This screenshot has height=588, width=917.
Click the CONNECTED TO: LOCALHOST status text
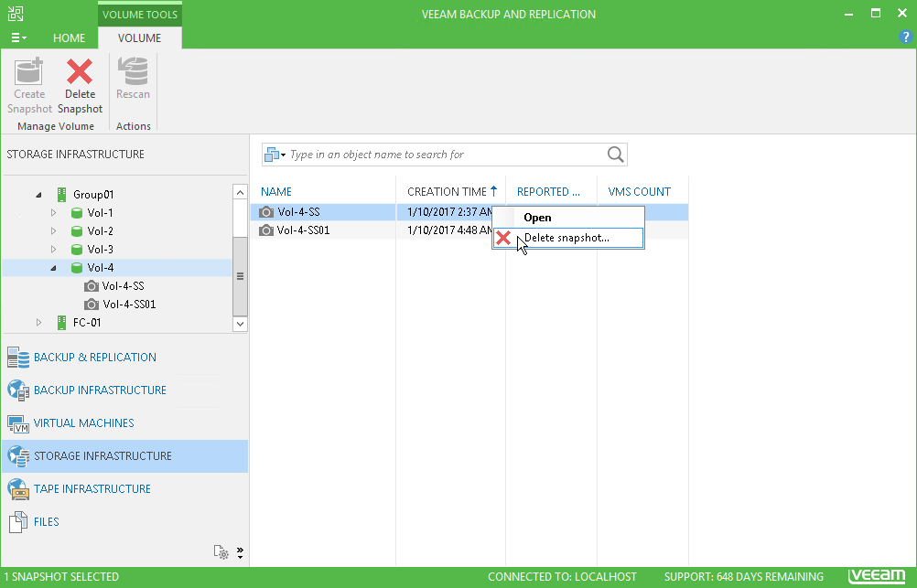(x=562, y=577)
